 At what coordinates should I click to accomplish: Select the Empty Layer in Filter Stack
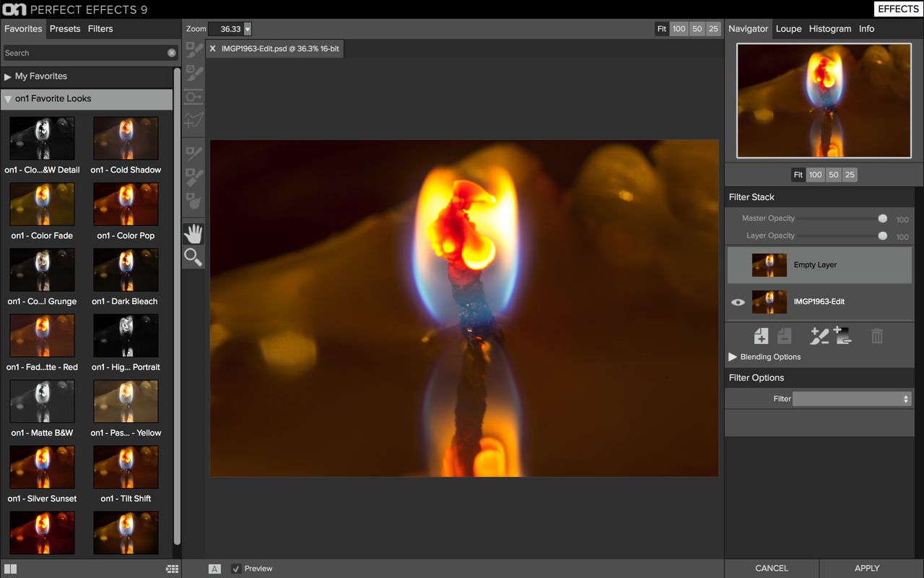coord(819,265)
